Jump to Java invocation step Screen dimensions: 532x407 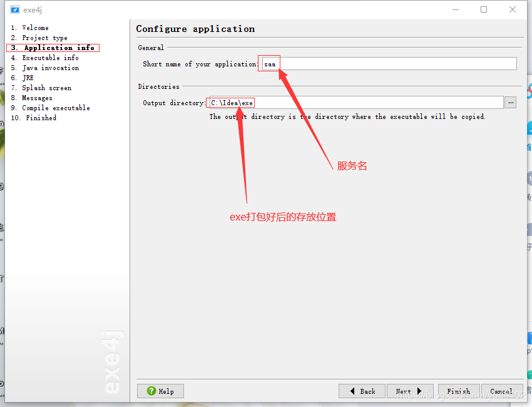pos(45,68)
